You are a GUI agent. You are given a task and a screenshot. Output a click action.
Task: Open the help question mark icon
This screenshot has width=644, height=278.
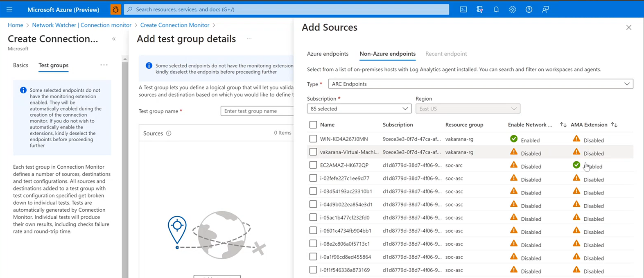coord(529,9)
